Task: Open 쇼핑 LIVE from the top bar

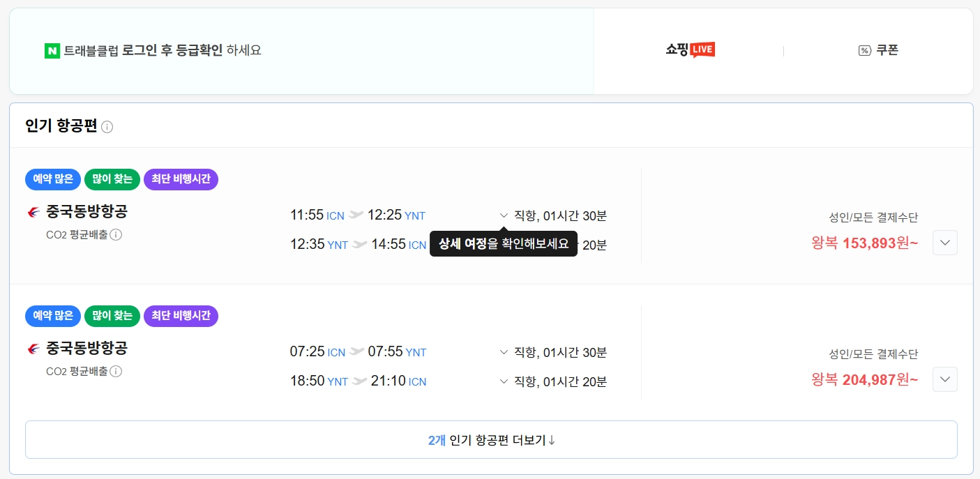Action: click(689, 50)
